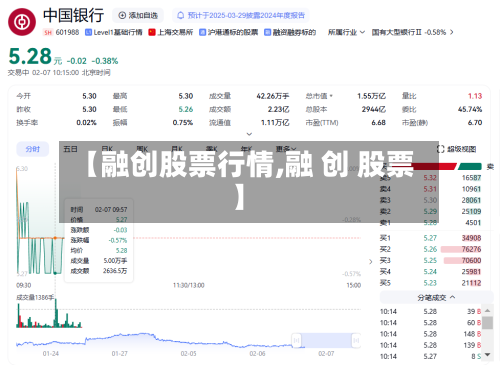Click the 成交额 value 2.23亿
The height and width of the screenshot is (365, 500).
[278, 109]
